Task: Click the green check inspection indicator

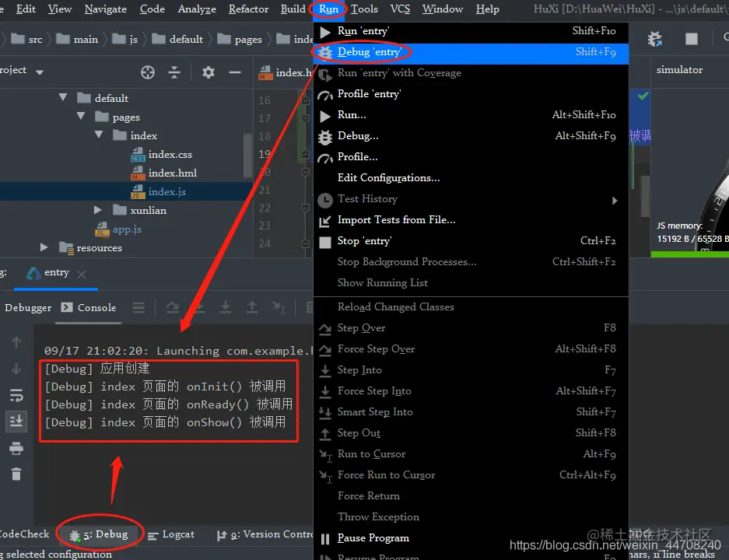Action: 643,96
